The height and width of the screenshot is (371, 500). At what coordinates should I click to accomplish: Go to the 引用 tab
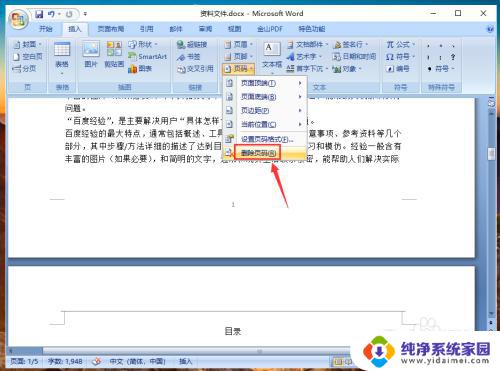pos(146,29)
